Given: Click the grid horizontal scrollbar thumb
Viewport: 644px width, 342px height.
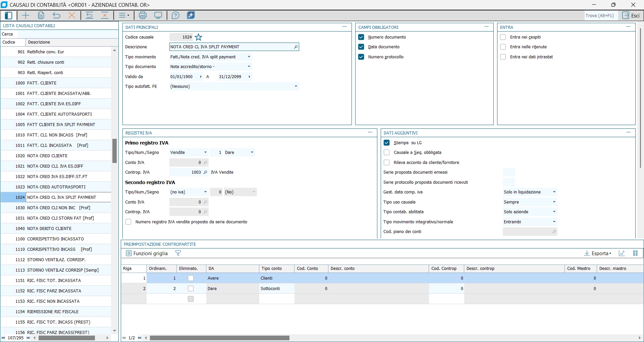Looking at the screenshot, I should point(220,338).
